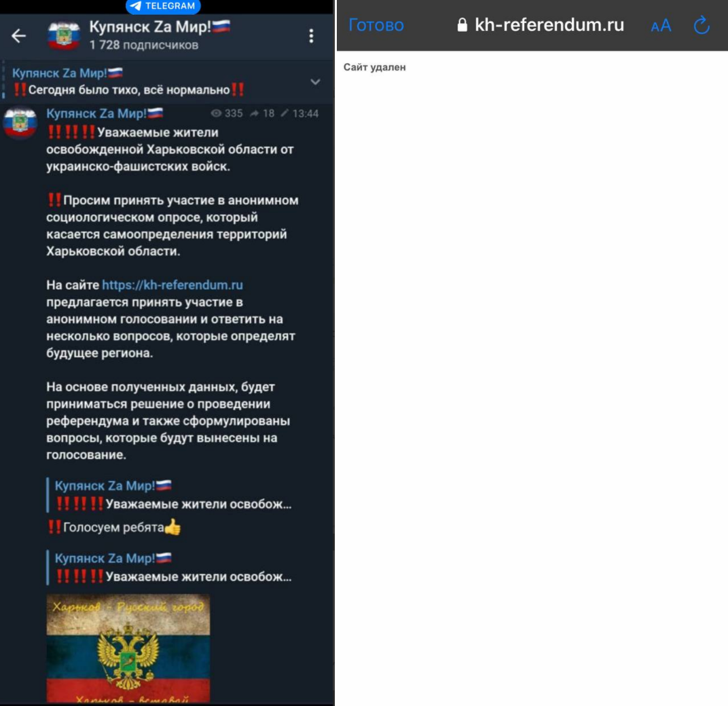The image size is (728, 706).
Task: Tap the message sender avatar
Action: (x=20, y=122)
